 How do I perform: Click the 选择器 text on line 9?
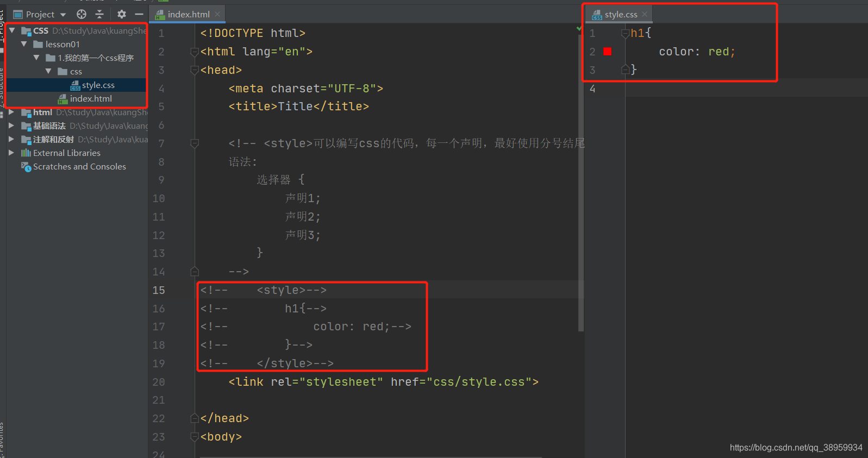(x=274, y=180)
